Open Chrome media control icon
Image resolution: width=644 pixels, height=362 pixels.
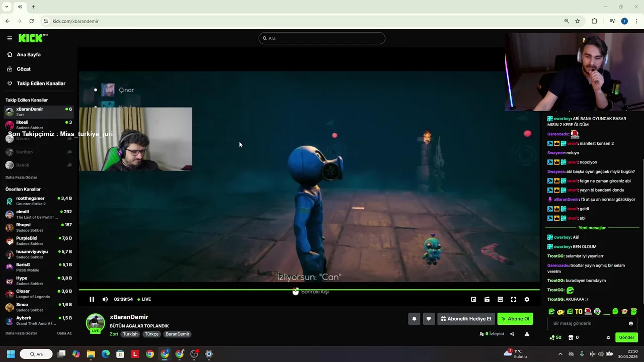pos(612,21)
